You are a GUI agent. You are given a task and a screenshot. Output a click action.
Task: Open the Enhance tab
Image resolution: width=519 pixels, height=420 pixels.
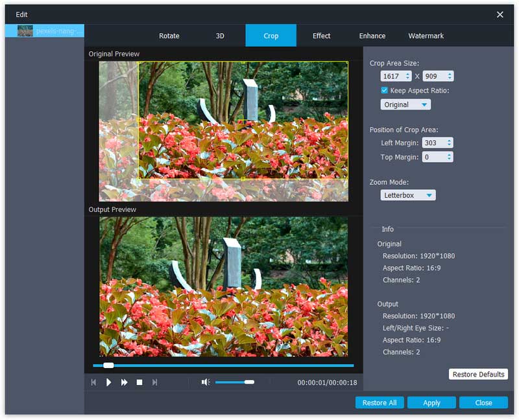(x=372, y=36)
